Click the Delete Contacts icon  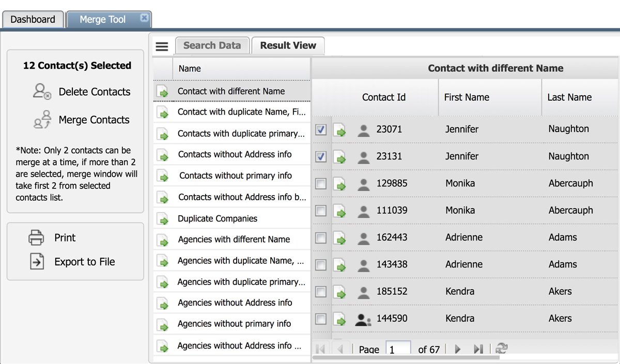point(42,92)
